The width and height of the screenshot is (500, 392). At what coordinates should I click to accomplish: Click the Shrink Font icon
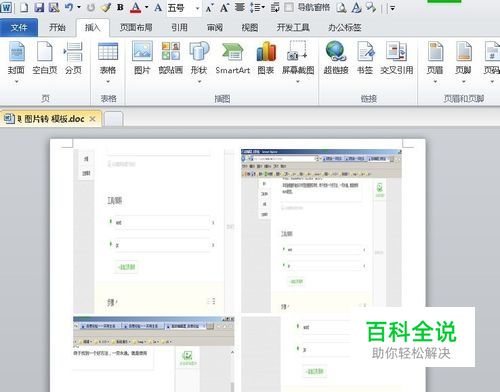point(209,8)
